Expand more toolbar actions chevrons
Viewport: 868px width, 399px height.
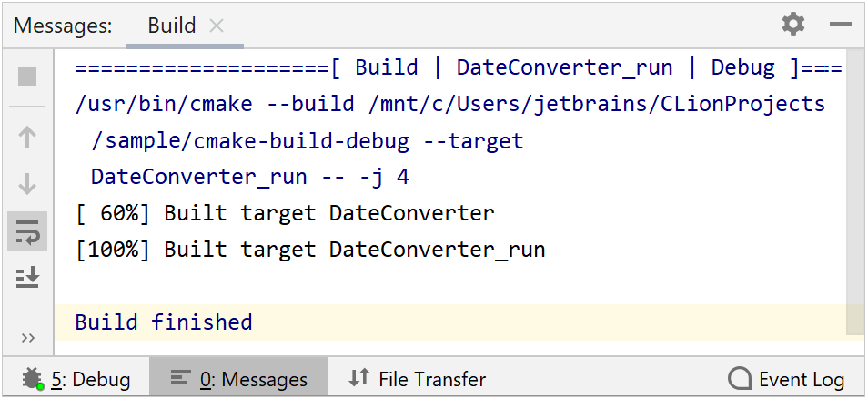[27, 338]
